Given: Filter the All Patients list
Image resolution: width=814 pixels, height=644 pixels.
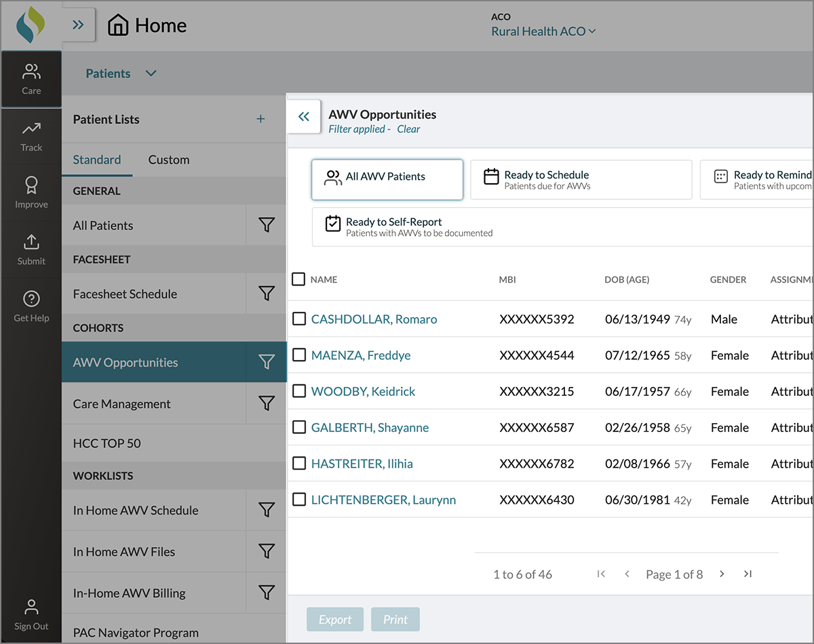Looking at the screenshot, I should coord(267,225).
